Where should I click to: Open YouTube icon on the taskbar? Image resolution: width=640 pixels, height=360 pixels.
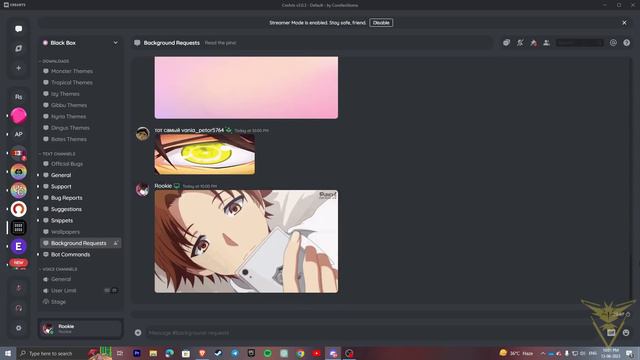316,353
